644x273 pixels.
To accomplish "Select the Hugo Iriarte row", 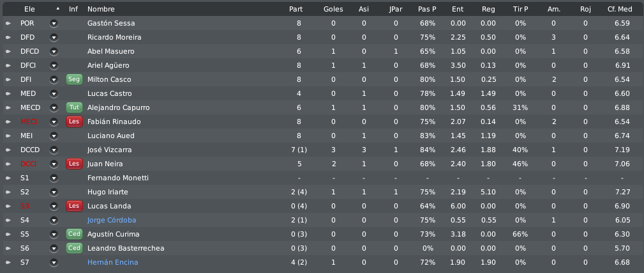I will point(322,192).
